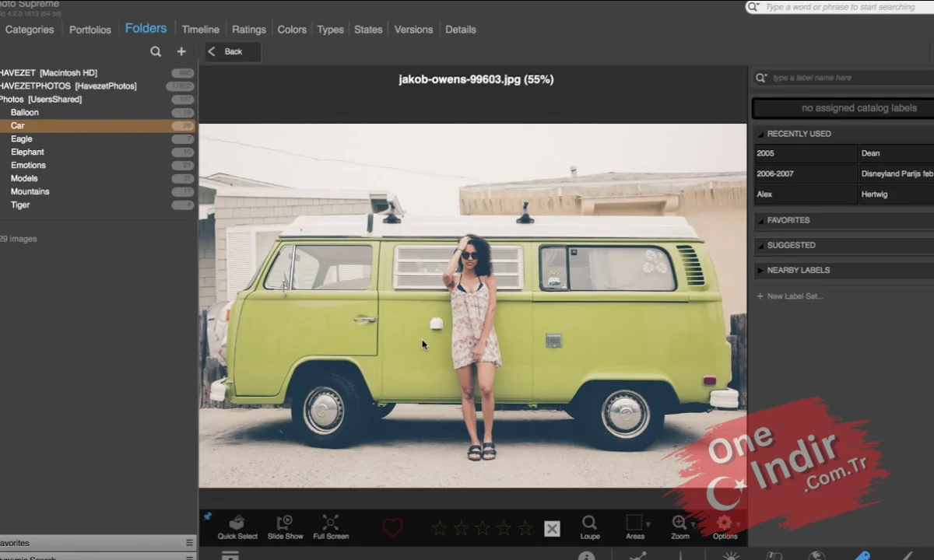Image resolution: width=934 pixels, height=560 pixels.
Task: Click New Label Set link
Action: (x=790, y=296)
